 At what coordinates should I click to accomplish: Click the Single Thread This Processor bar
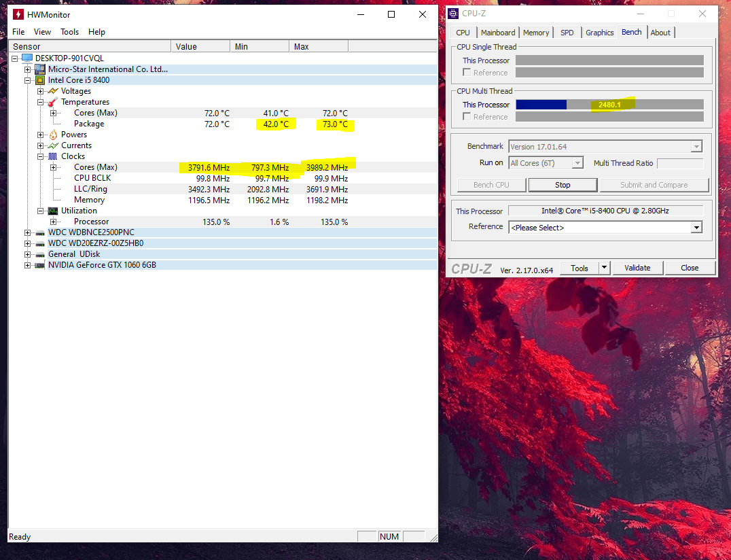pos(609,60)
